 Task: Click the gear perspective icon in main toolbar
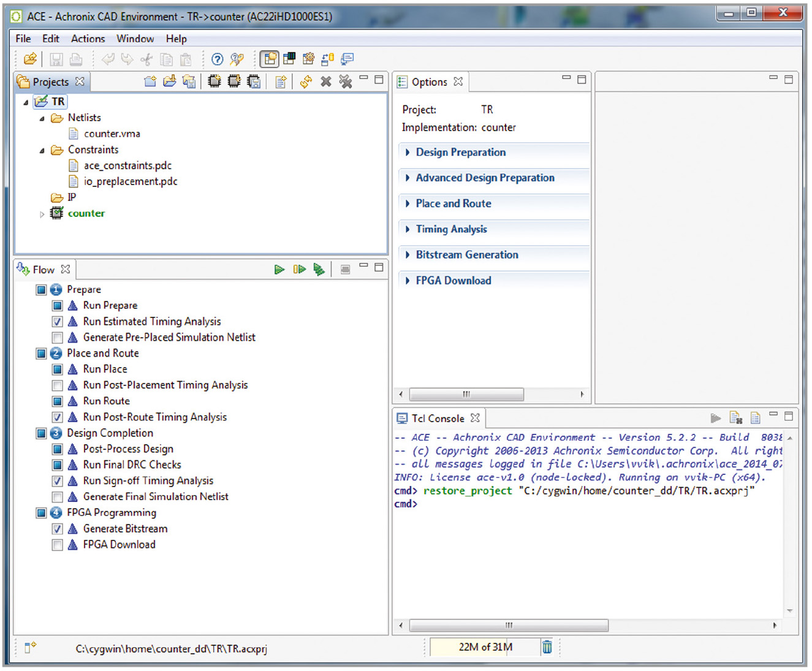(308, 59)
